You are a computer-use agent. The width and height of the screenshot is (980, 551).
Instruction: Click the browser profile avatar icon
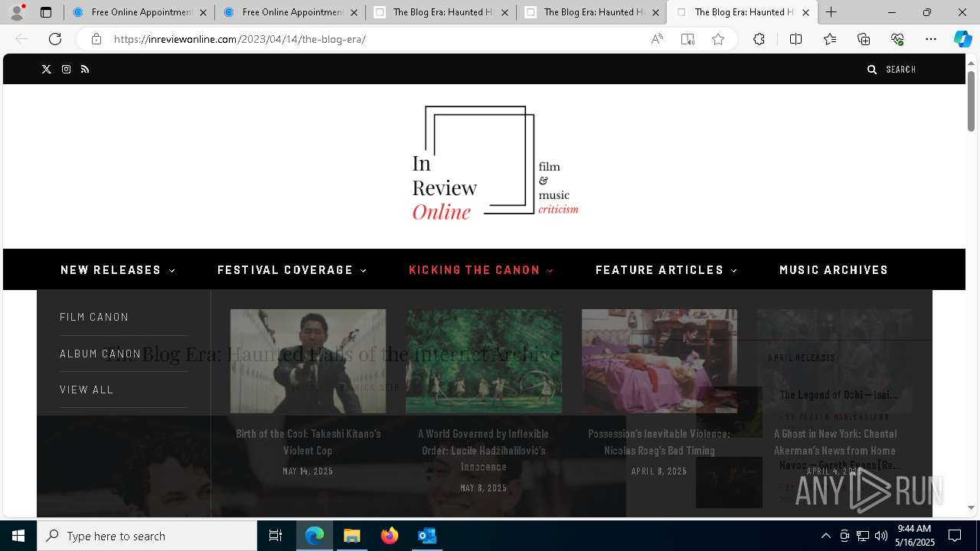pyautogui.click(x=17, y=12)
